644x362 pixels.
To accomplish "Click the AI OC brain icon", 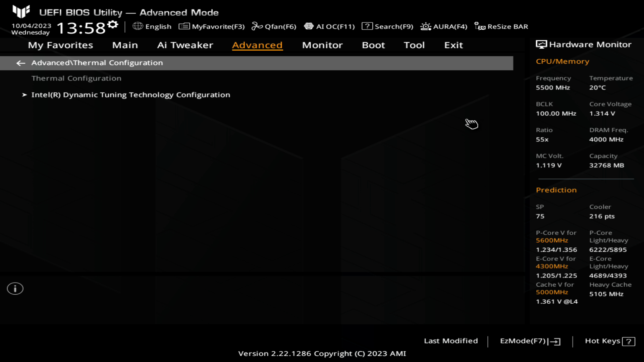I will (309, 26).
